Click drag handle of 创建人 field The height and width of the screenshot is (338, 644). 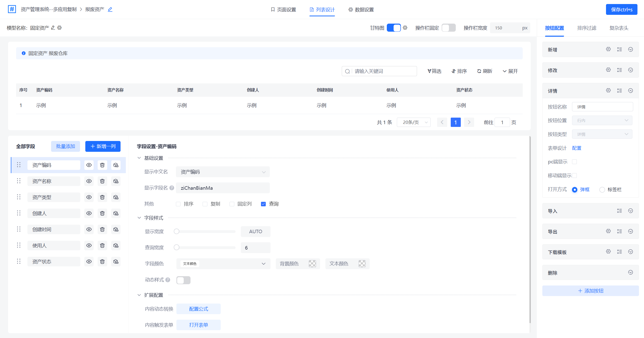pyautogui.click(x=19, y=213)
